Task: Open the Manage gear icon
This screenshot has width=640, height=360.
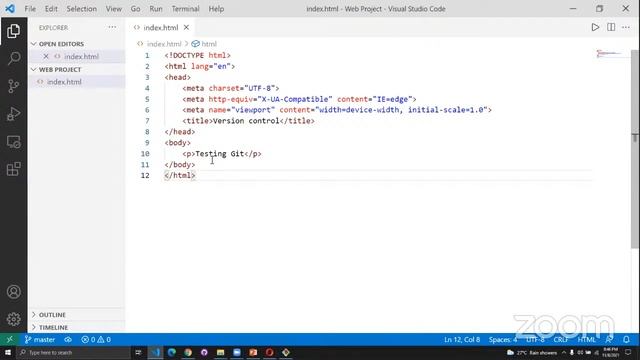Action: click(13, 319)
